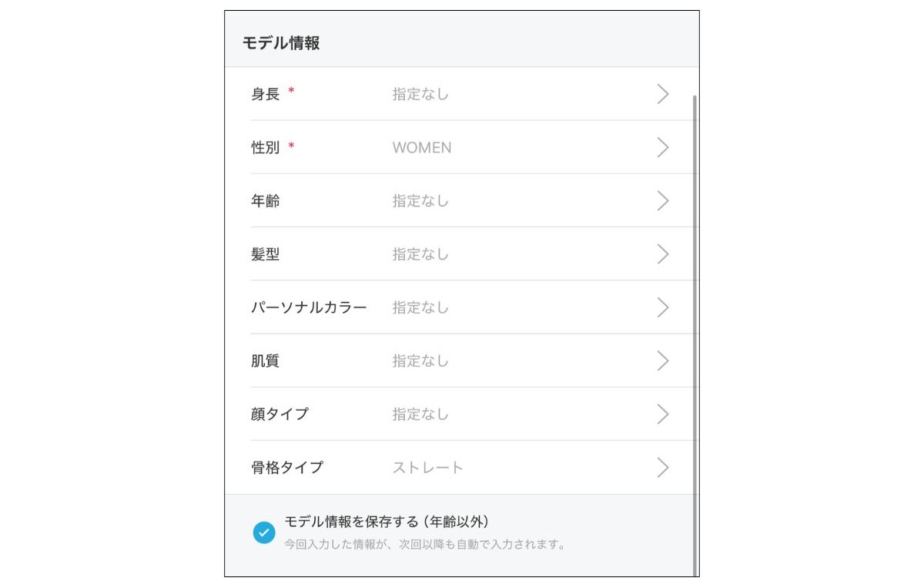Change the ストレート skeleton type value
This screenshot has height=588, width=924.
pos(428,468)
